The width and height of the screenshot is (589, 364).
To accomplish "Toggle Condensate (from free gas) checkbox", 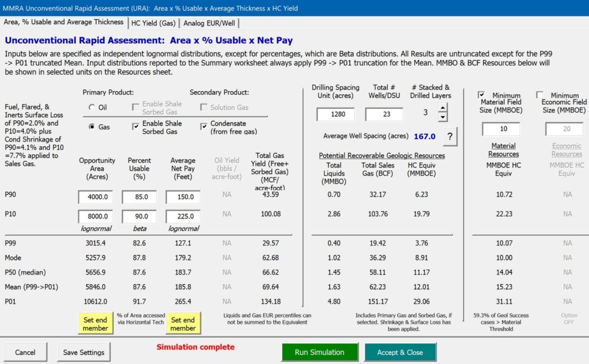I will (204, 127).
